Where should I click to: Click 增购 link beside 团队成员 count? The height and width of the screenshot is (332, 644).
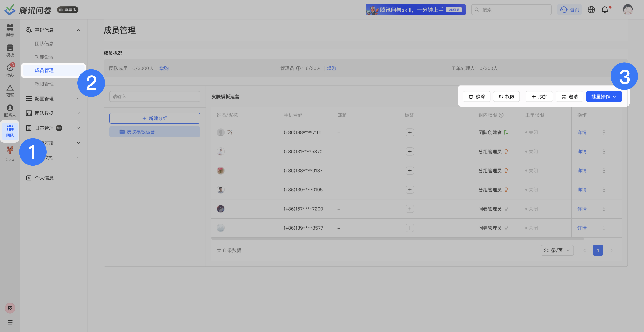tap(164, 68)
